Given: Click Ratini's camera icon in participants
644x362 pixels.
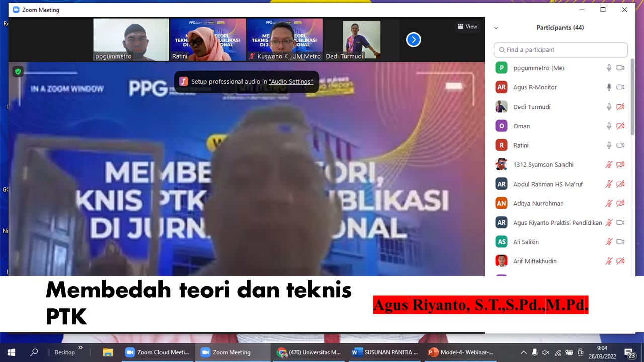Looking at the screenshot, I should pos(620,145).
